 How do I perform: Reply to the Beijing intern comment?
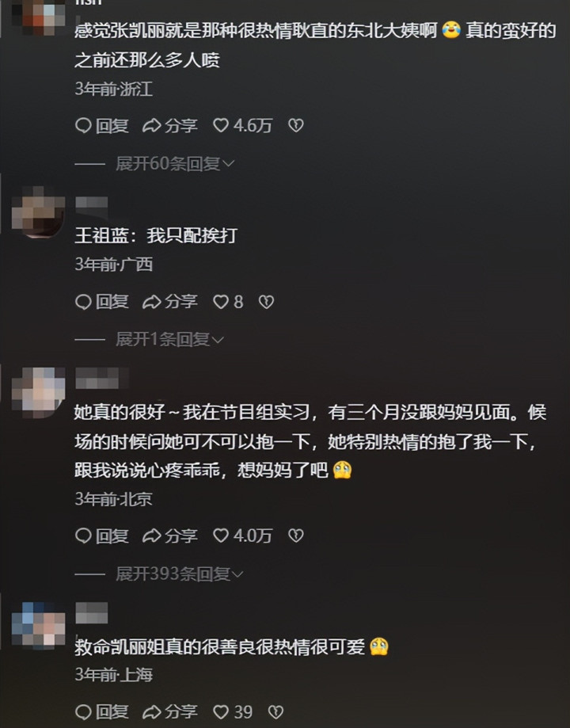(101, 536)
